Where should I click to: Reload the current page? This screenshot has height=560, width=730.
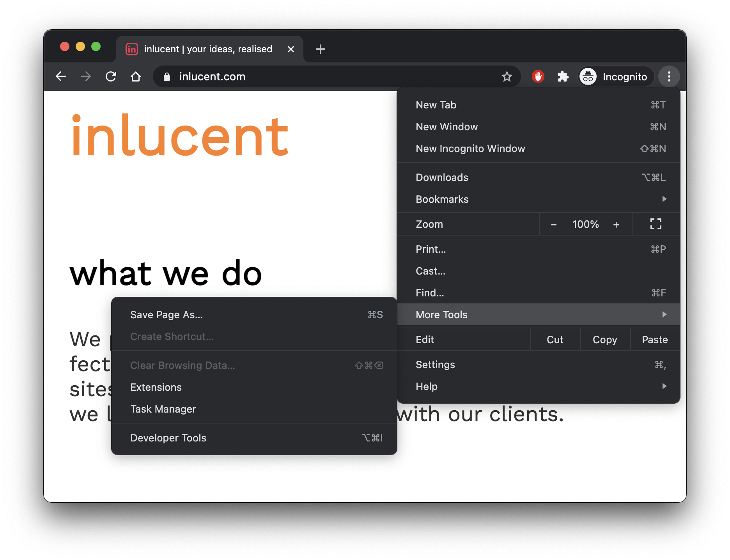(x=111, y=76)
